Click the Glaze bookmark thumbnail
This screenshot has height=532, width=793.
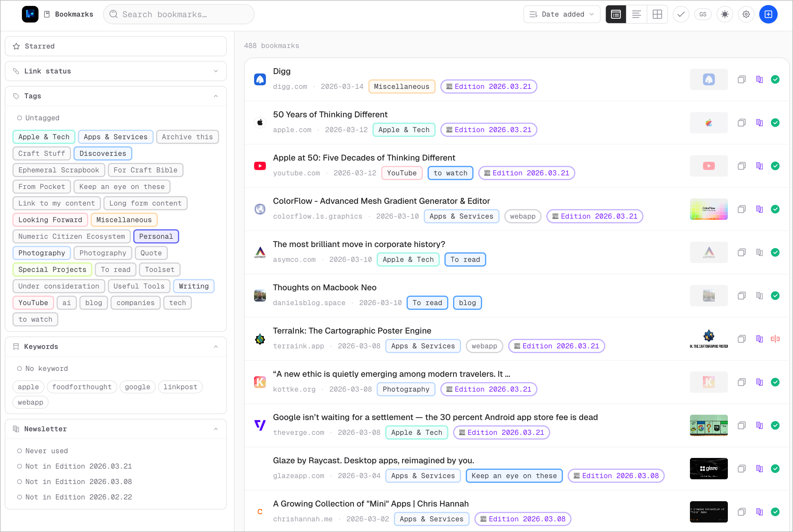pyautogui.click(x=708, y=469)
